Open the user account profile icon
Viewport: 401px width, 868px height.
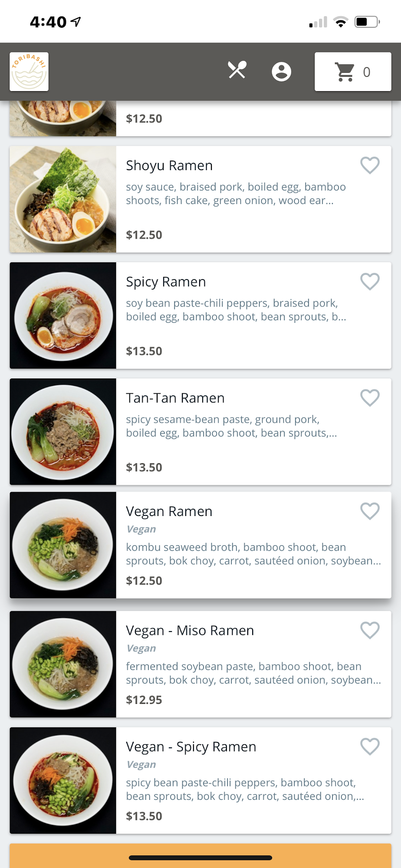(x=281, y=72)
